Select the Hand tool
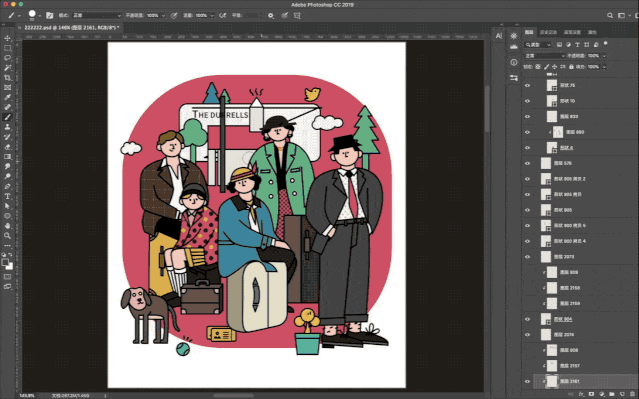 point(7,226)
